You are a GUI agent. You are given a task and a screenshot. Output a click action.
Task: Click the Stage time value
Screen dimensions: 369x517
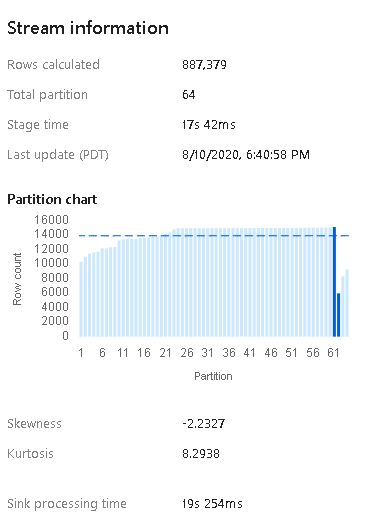point(209,125)
